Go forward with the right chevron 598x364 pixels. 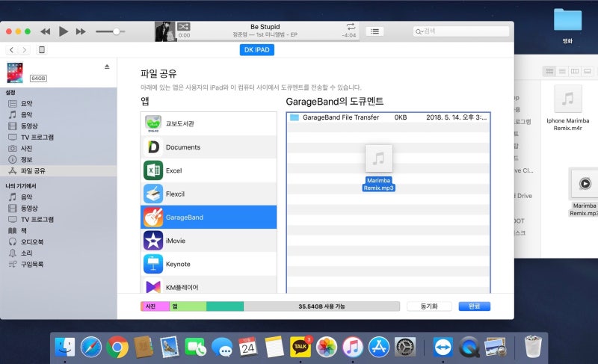pyautogui.click(x=25, y=49)
